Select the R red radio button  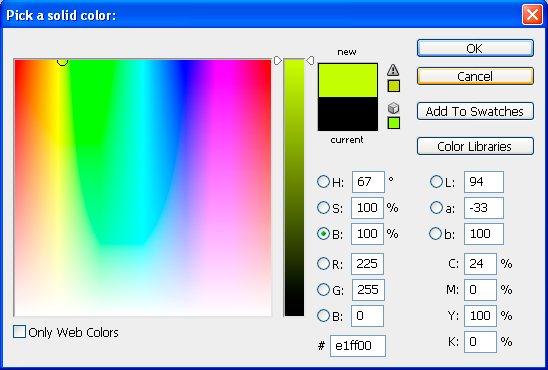(323, 264)
